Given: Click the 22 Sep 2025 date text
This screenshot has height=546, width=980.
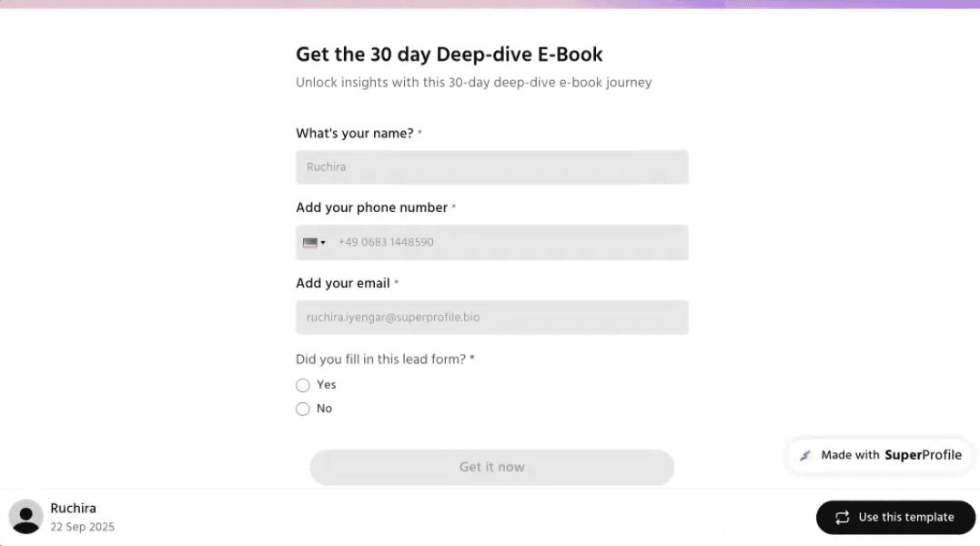Looking at the screenshot, I should (82, 527).
